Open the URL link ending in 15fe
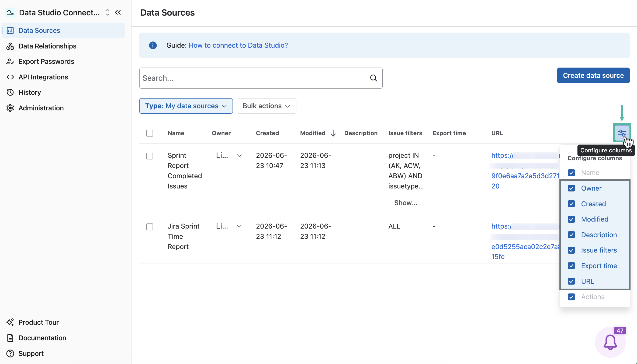 [x=525, y=241]
